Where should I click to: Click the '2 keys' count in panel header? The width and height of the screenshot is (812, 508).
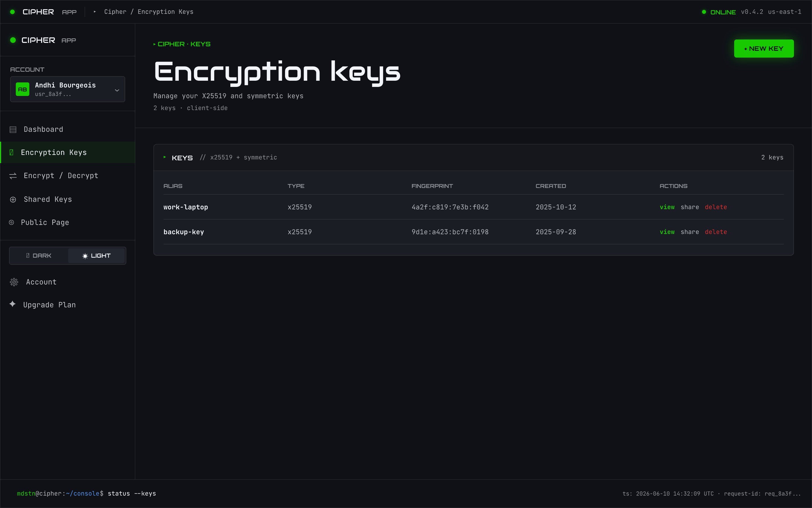point(772,157)
